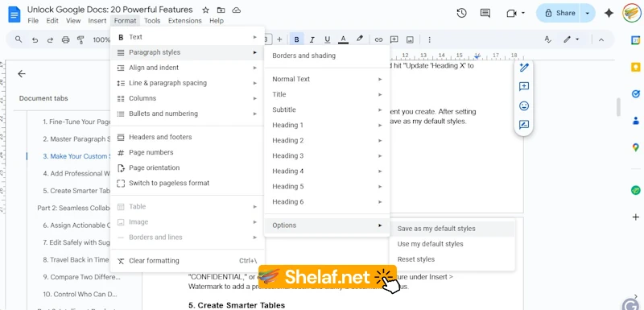
Task: Expand Line & paragraph spacing submenu
Action: pyautogui.click(x=188, y=83)
